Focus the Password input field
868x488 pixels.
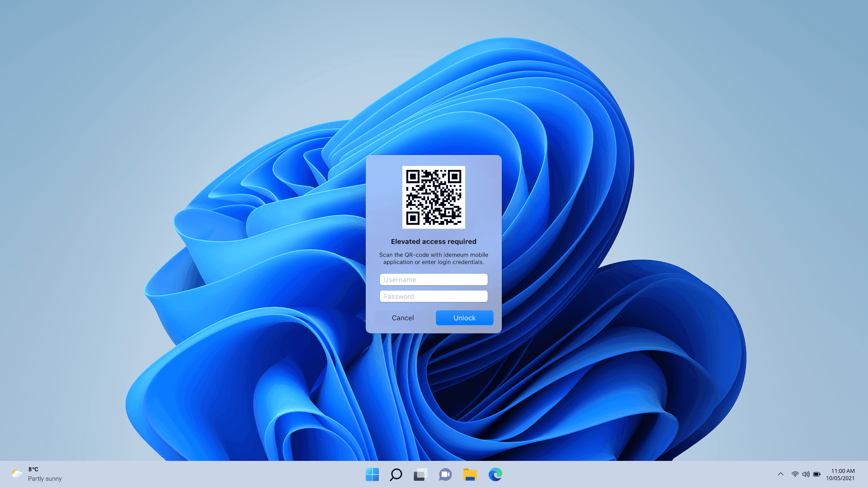point(433,296)
